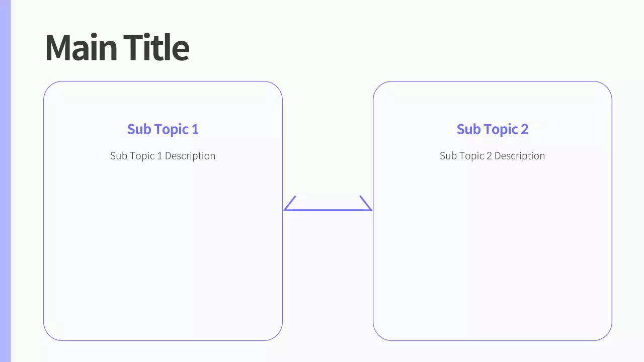Click the bottom border of Sub Topic 2 box
The width and height of the screenshot is (644, 362).
(492, 340)
